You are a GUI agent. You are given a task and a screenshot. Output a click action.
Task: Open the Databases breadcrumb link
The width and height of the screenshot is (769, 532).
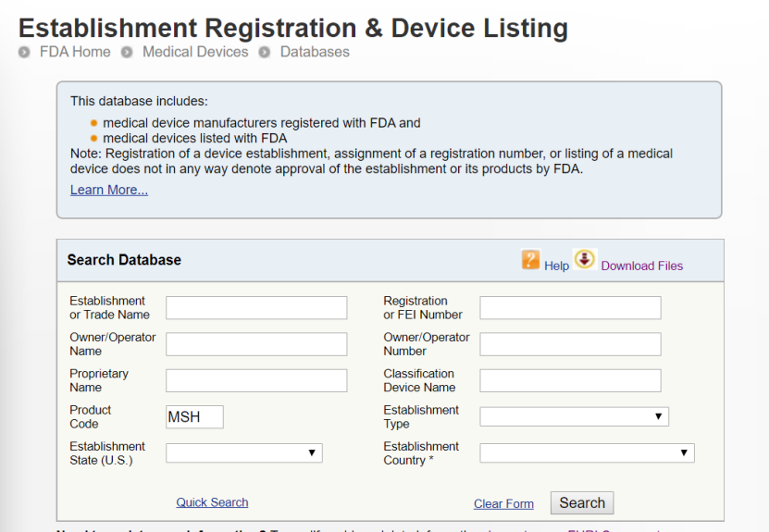pos(315,52)
